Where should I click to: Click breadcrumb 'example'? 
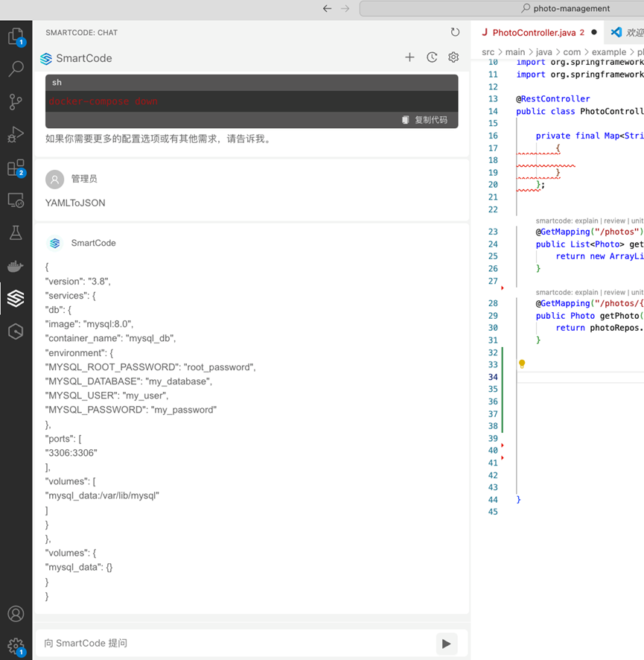[609, 52]
